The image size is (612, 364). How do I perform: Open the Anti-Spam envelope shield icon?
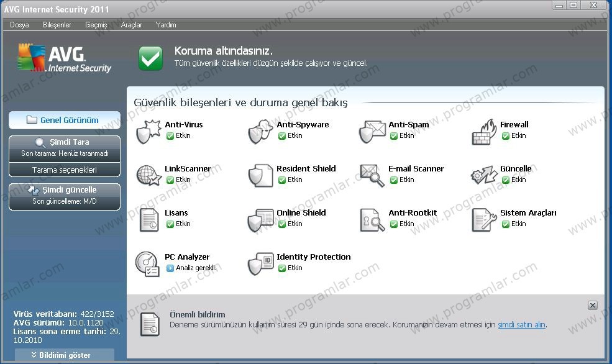click(x=372, y=132)
